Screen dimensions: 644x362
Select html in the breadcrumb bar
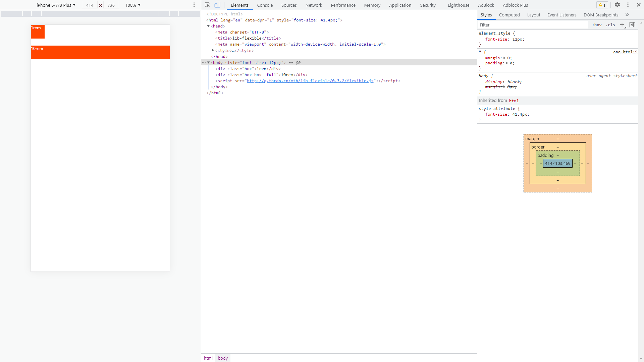click(208, 358)
